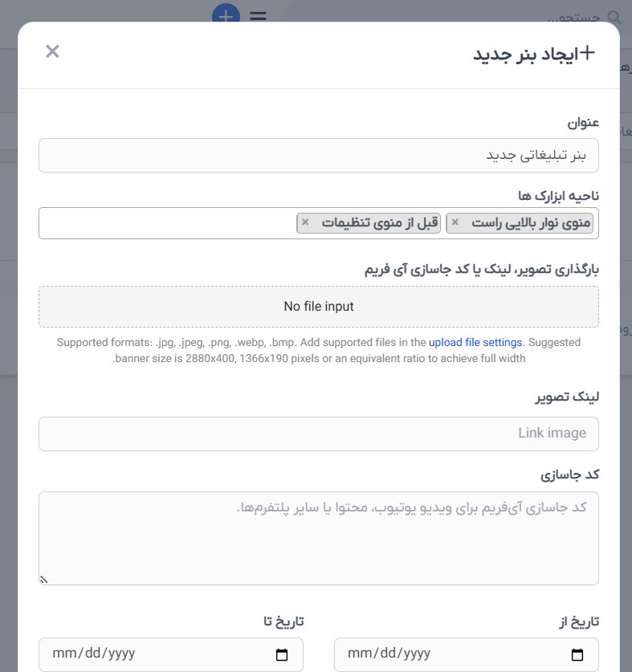Focus the Link image input field

[319, 434]
